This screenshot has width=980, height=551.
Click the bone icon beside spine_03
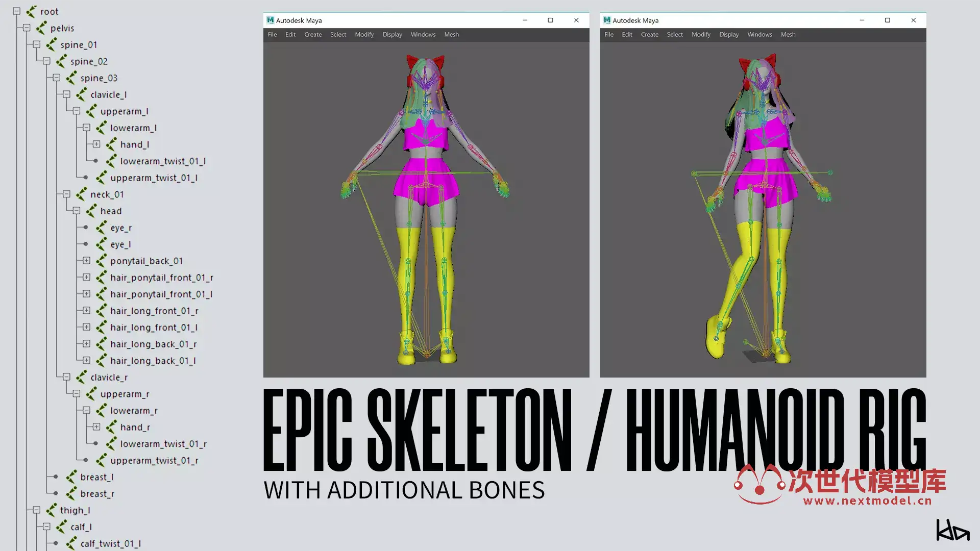point(71,78)
